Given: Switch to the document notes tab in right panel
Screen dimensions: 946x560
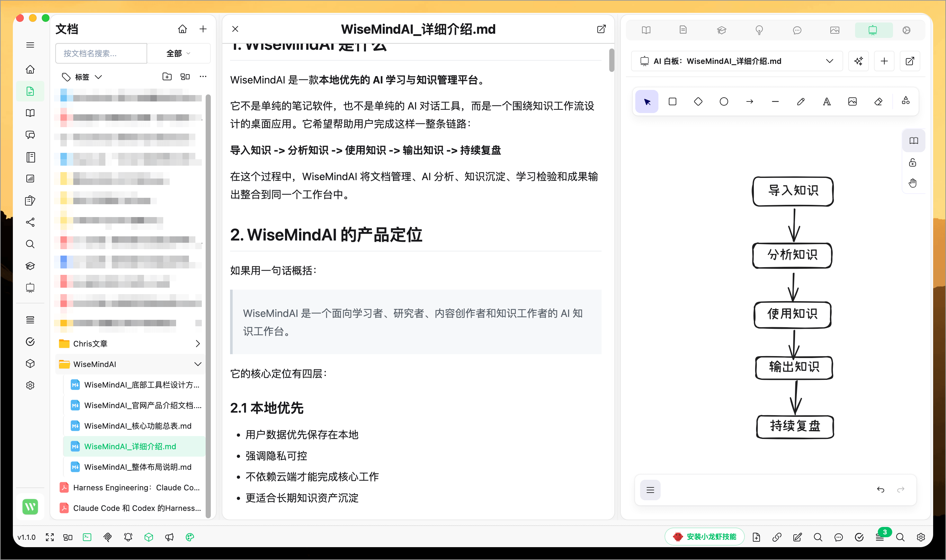Looking at the screenshot, I should 683,30.
